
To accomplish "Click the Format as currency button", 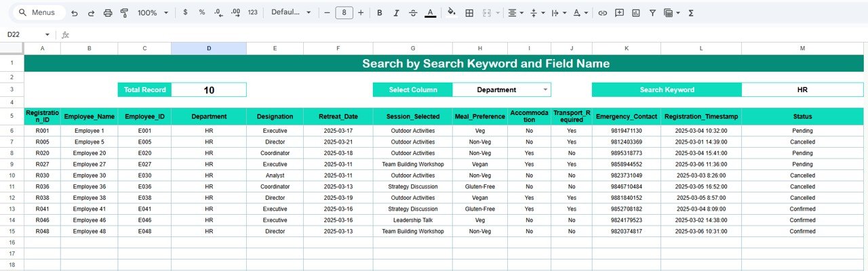I will click(x=185, y=13).
